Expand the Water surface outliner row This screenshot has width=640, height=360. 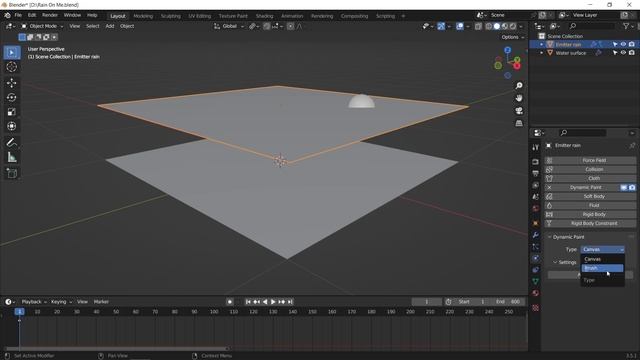click(542, 53)
